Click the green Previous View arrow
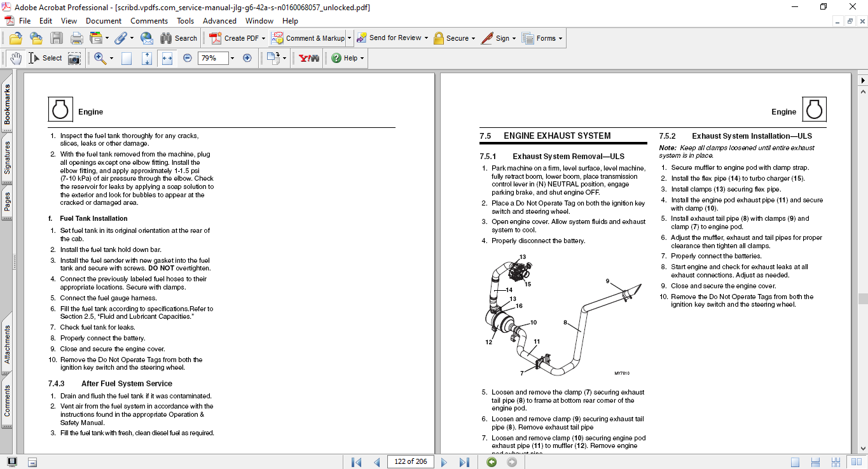The height and width of the screenshot is (469, 868). point(492,462)
